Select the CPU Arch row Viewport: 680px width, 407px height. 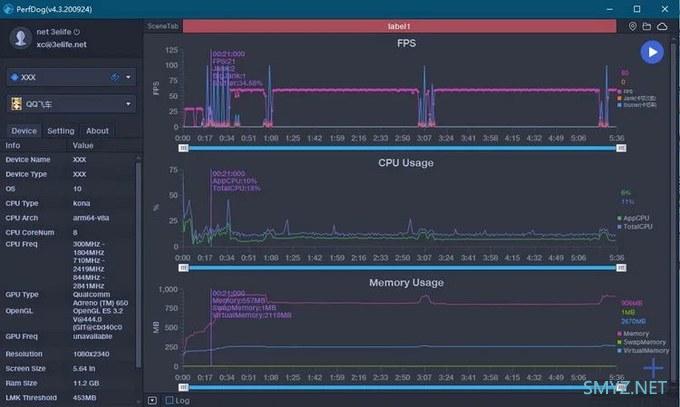pyautogui.click(x=69, y=218)
